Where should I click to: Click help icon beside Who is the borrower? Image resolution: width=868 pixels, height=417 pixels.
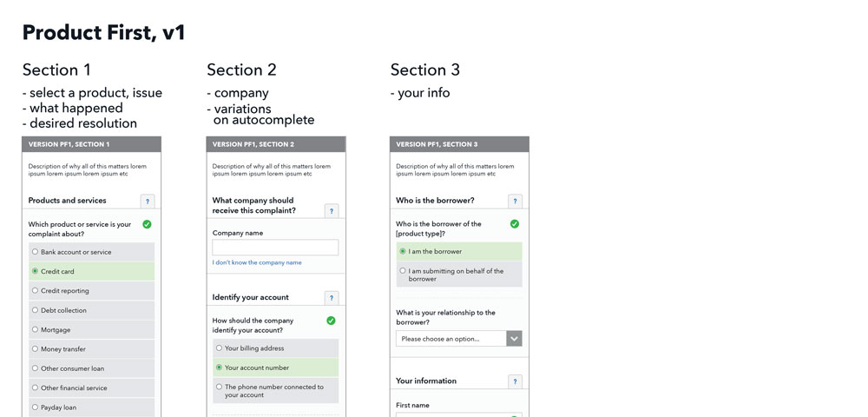tap(515, 202)
